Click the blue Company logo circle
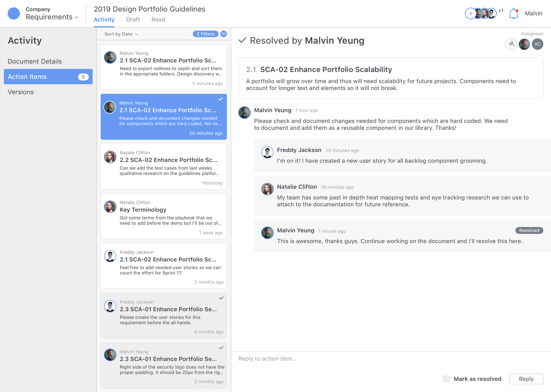551x392 pixels. pyautogui.click(x=14, y=14)
